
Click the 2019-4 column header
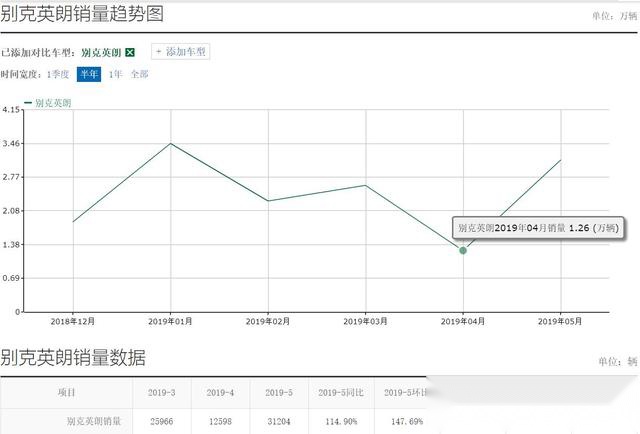coord(220,393)
